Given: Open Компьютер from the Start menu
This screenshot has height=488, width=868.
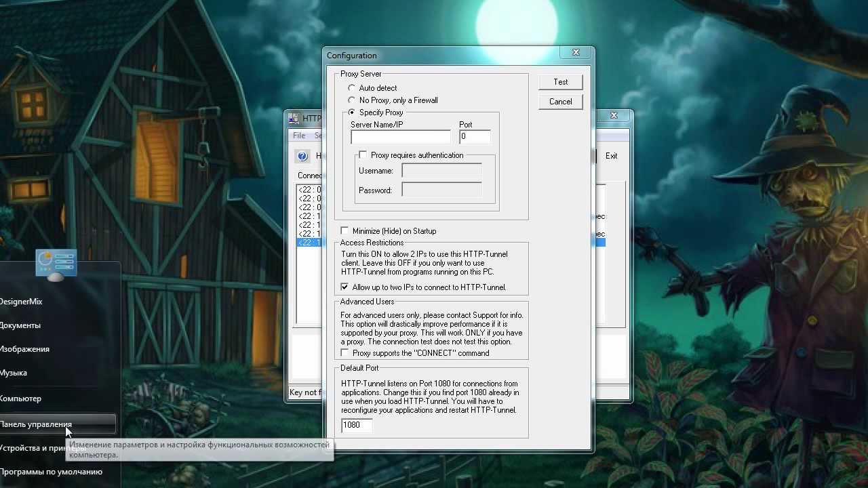Looking at the screenshot, I should [20, 399].
